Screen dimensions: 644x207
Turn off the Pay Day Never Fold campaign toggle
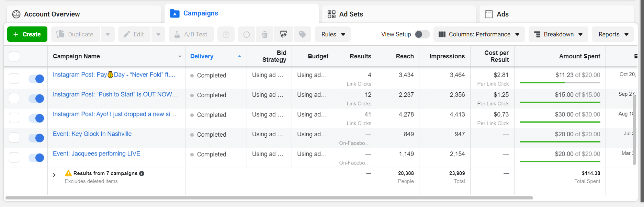(x=36, y=79)
